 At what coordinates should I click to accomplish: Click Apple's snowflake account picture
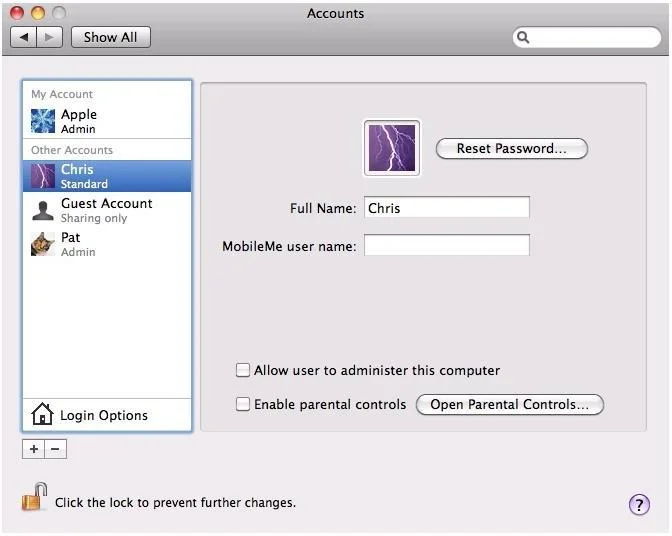click(x=43, y=121)
